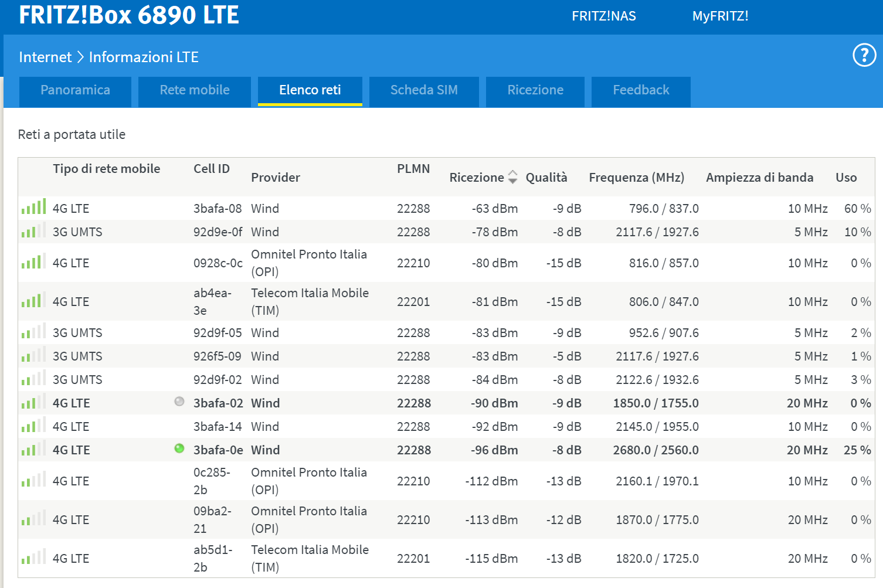Select the green status dot for 3bafa-0e

click(179, 448)
